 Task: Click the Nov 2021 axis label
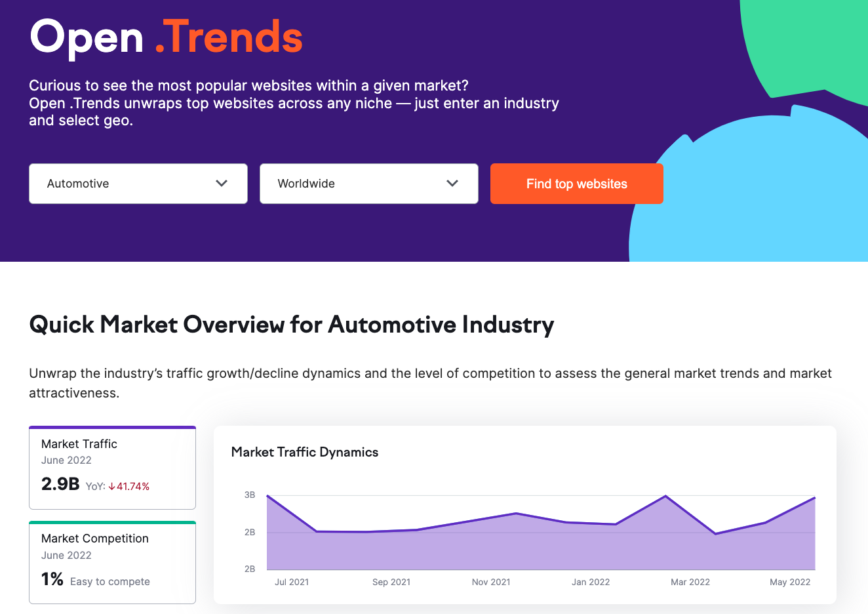coord(491,582)
